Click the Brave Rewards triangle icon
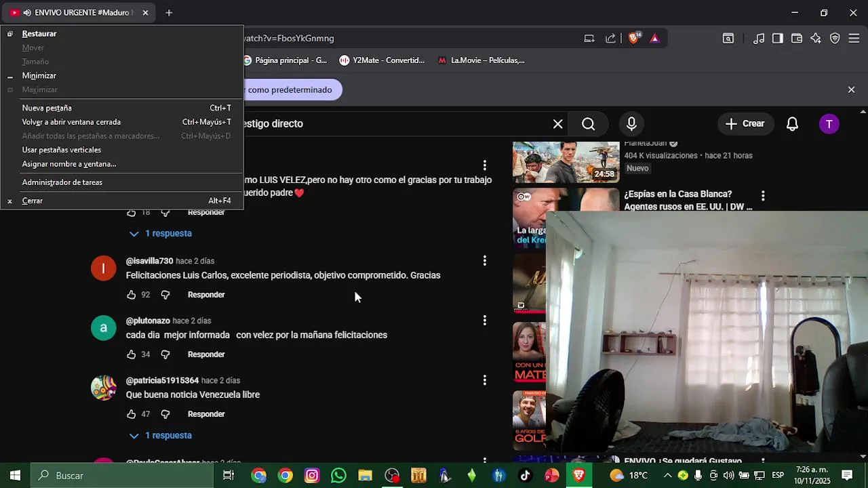The height and width of the screenshot is (488, 868). (x=654, y=39)
